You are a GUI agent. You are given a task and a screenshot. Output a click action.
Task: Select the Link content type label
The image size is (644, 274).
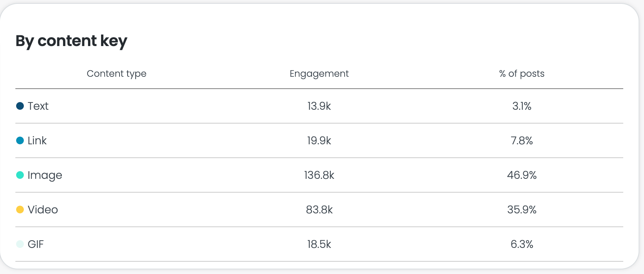(x=37, y=140)
